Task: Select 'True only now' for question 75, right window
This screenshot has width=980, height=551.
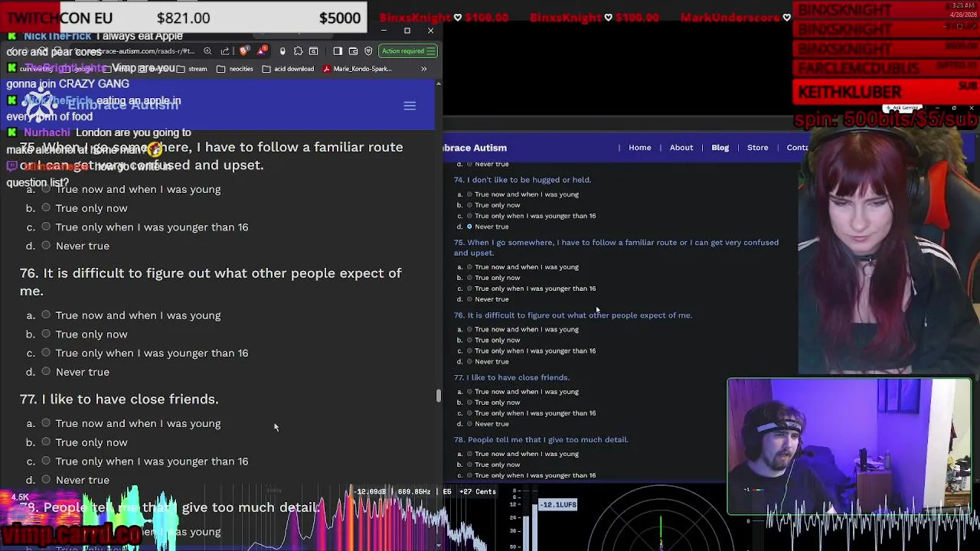Action: click(x=469, y=278)
